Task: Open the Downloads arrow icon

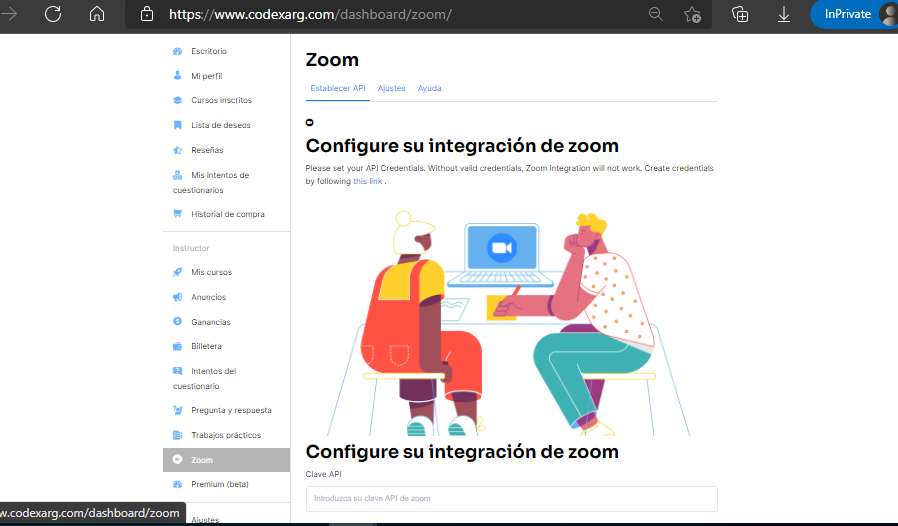Action: tap(783, 14)
